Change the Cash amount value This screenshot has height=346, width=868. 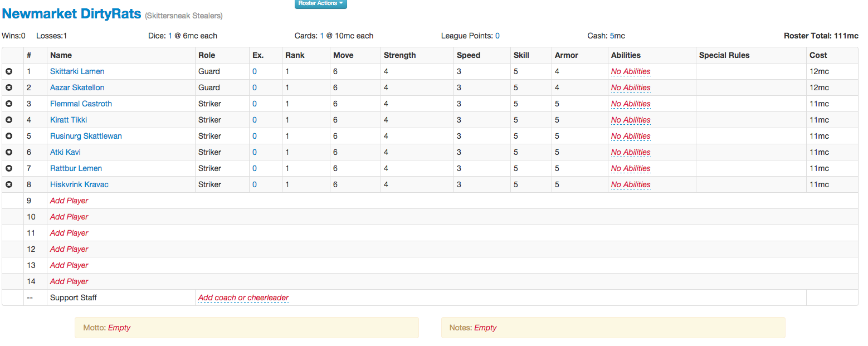point(612,36)
